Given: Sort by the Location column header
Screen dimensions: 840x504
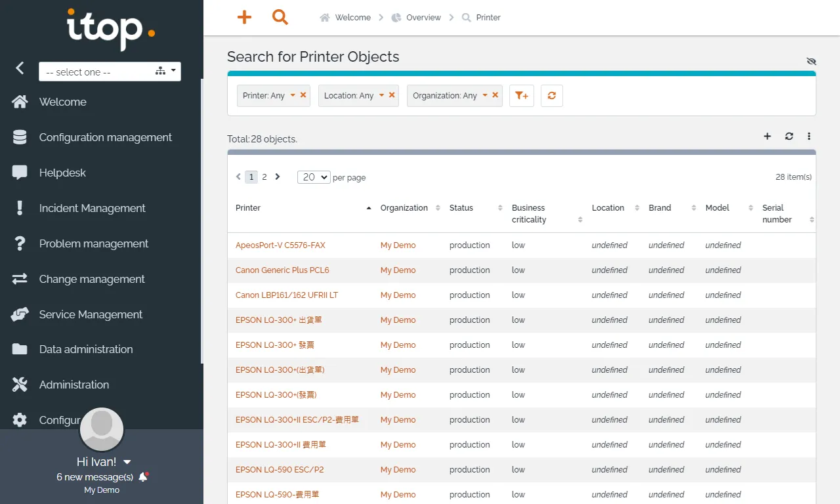Looking at the screenshot, I should (615, 208).
